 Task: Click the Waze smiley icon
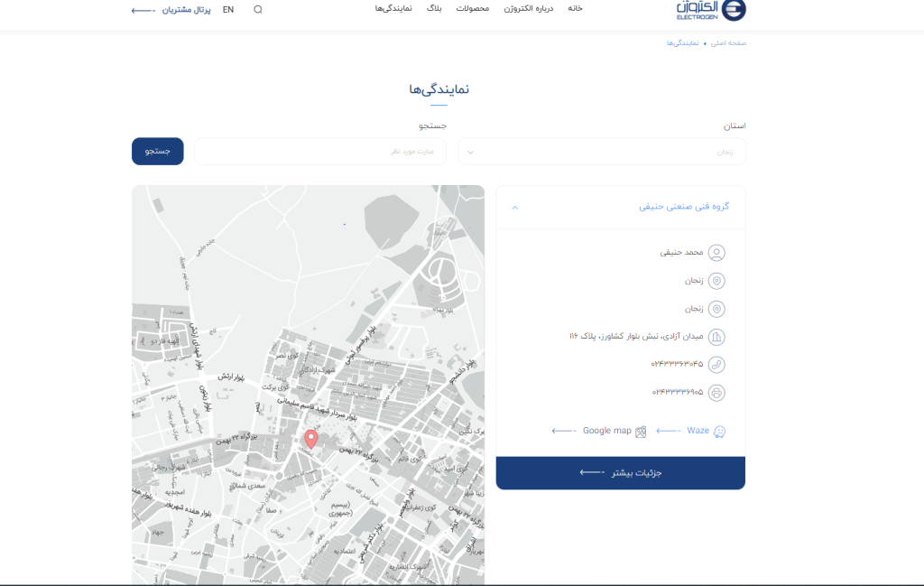[x=719, y=432]
